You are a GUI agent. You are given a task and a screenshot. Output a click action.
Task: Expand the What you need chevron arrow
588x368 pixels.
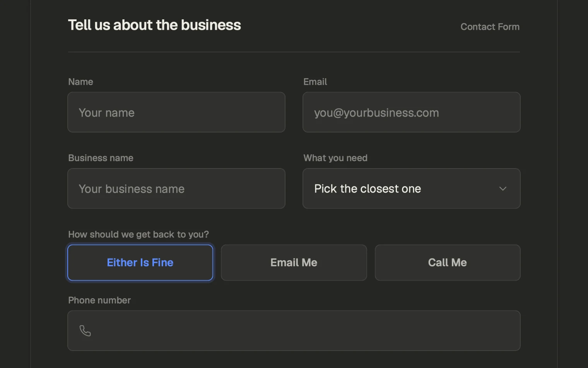click(x=503, y=189)
